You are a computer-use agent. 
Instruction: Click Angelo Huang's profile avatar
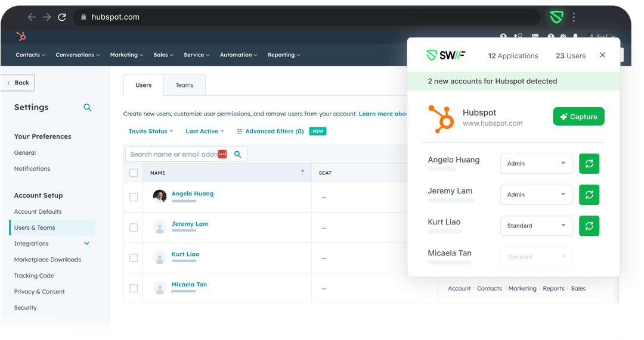[x=160, y=196]
